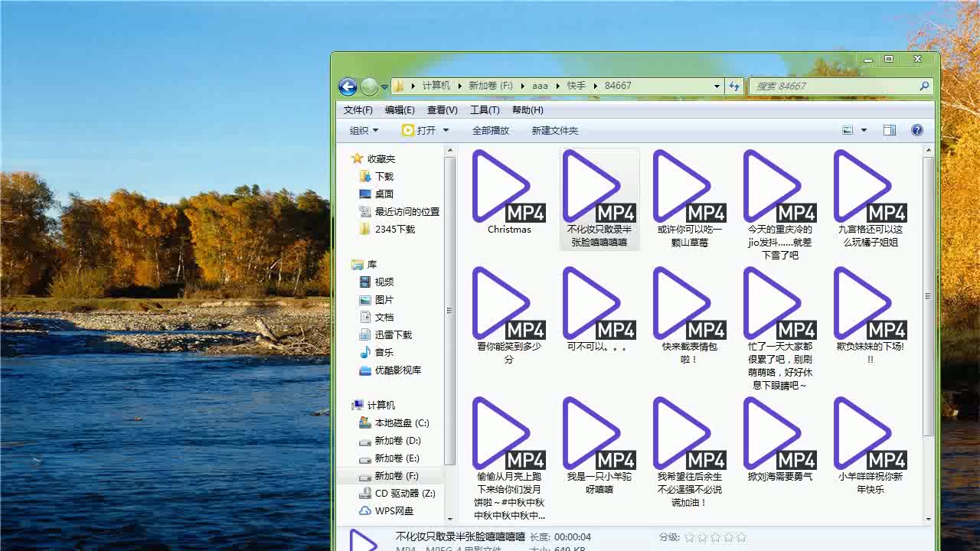Select the 我是一只小羊驼 video file
Screen dimensions: 980x551
coord(599,445)
